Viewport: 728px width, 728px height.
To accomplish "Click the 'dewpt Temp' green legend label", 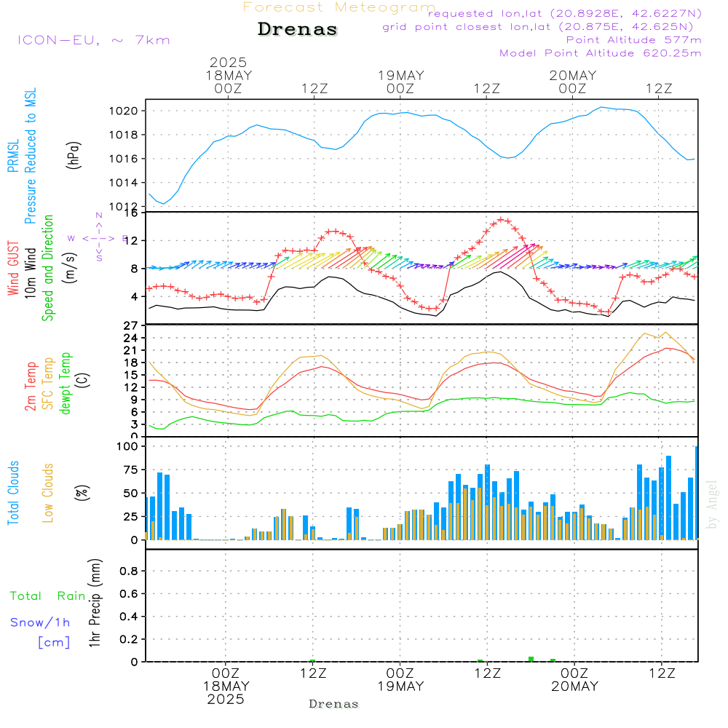I will [65, 383].
